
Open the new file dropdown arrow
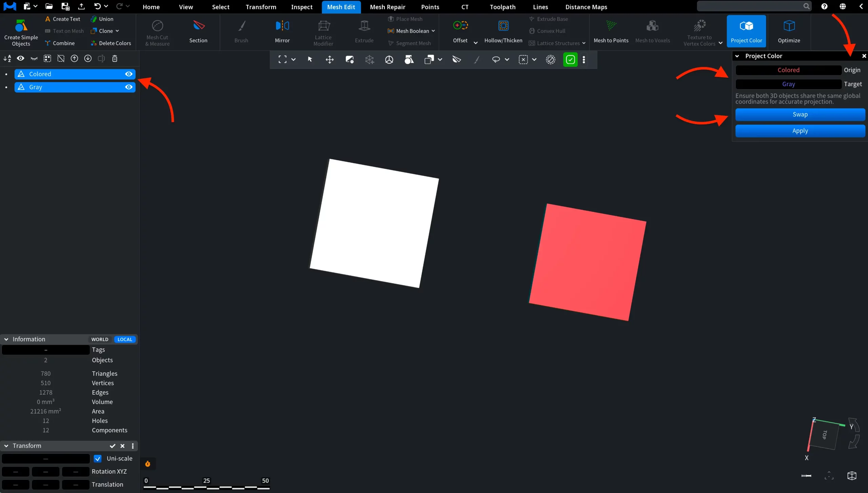(35, 6)
